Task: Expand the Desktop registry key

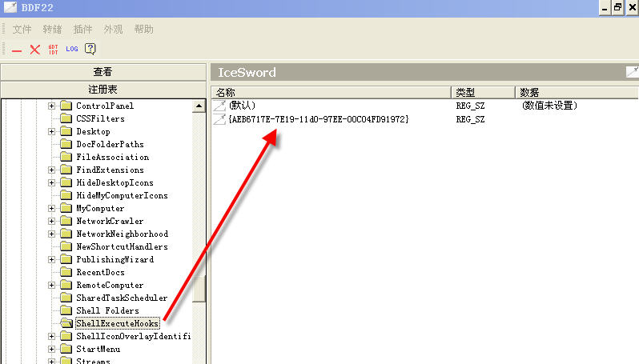Action: (51, 131)
